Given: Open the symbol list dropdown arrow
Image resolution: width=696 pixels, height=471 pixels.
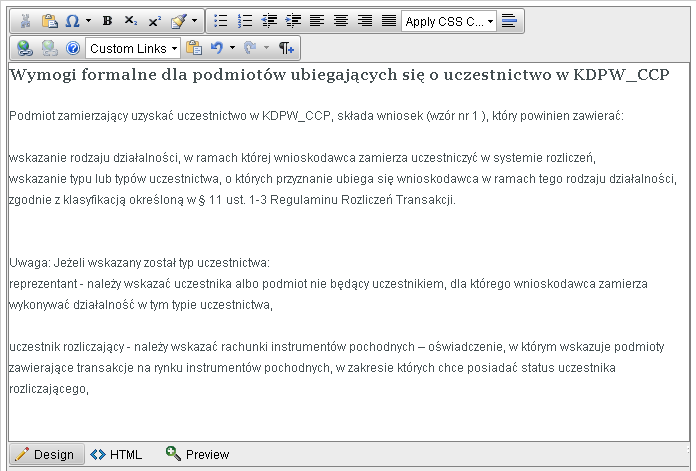Looking at the screenshot, I should [x=88, y=21].
